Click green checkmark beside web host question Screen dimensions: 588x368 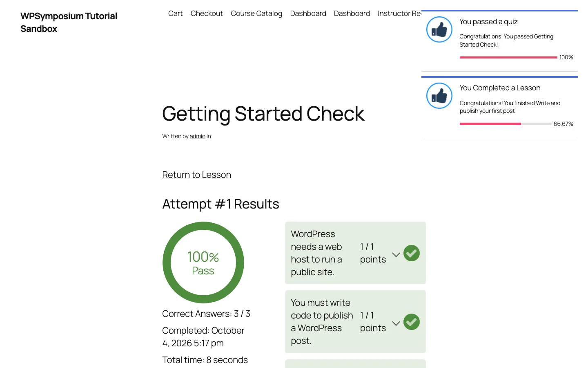[x=412, y=253]
